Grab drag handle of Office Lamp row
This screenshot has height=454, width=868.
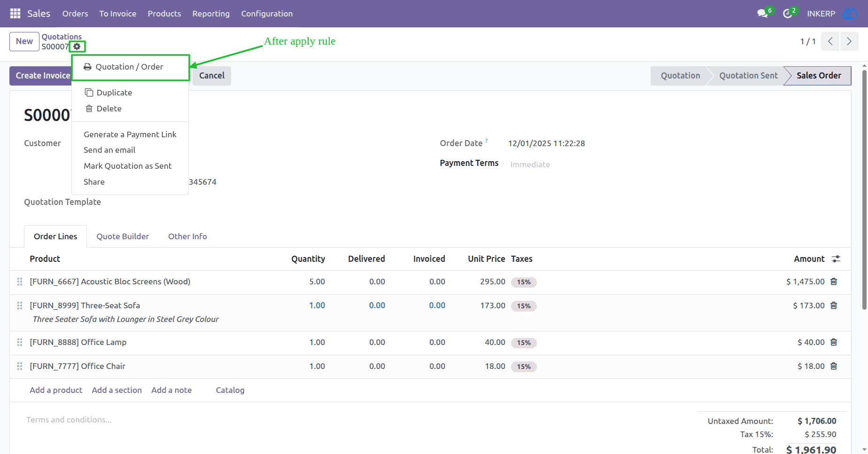[20, 342]
